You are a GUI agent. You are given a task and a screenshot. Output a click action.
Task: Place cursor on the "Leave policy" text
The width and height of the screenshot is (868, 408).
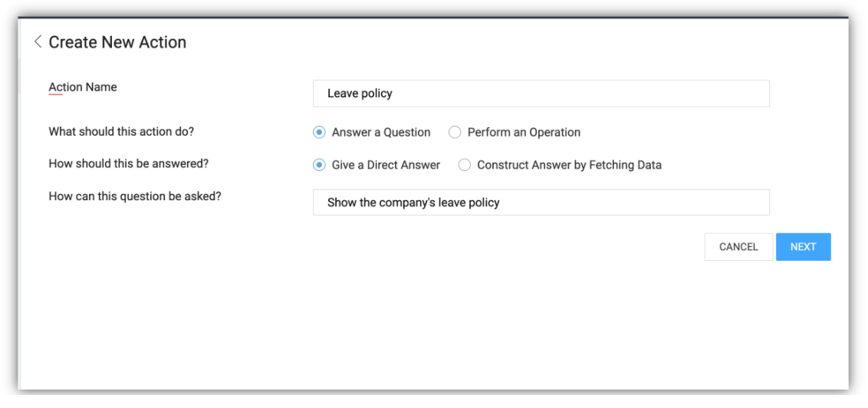tap(360, 94)
